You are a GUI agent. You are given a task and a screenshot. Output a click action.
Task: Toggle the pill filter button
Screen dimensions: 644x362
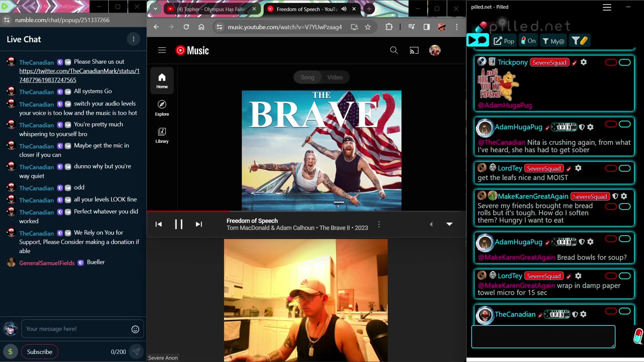tap(579, 41)
